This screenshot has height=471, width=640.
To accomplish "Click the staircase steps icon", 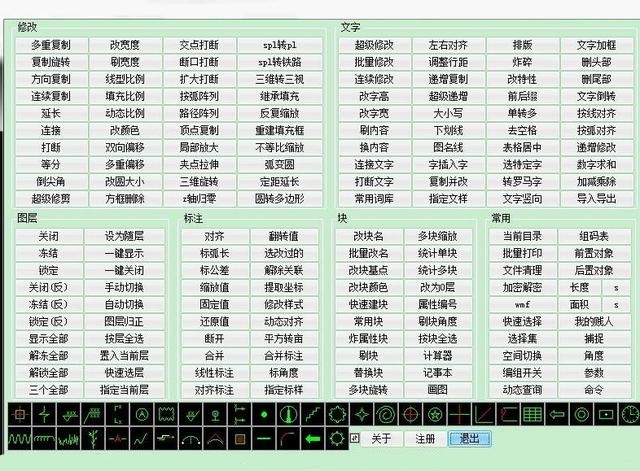I will pos(313,415).
